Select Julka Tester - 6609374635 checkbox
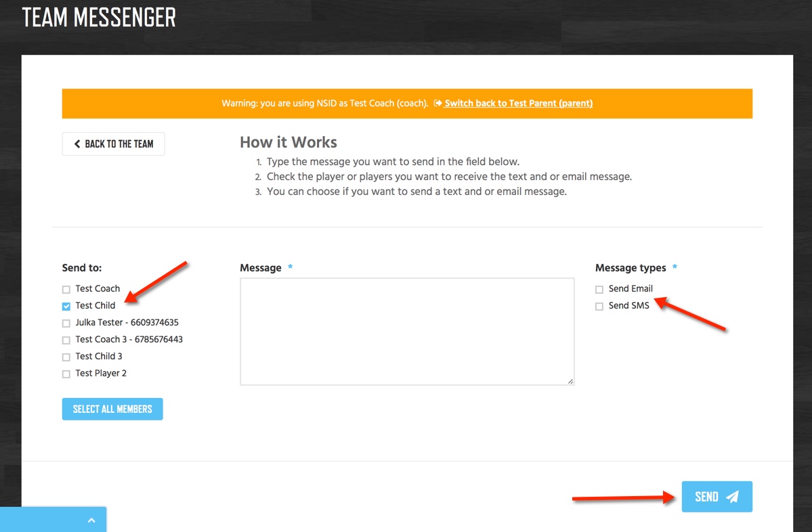 pos(66,324)
